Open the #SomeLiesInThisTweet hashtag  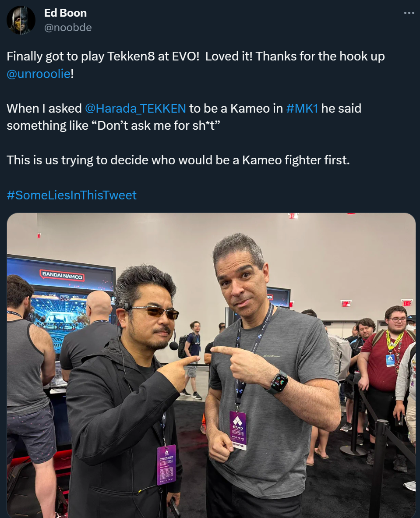[x=72, y=195]
